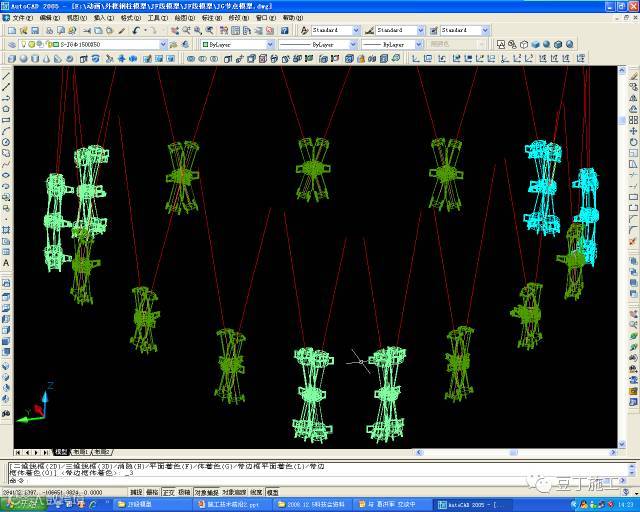This screenshot has height=512, width=640.
Task: Click the Zoom realtime magnifier icon
Action: coord(187,31)
